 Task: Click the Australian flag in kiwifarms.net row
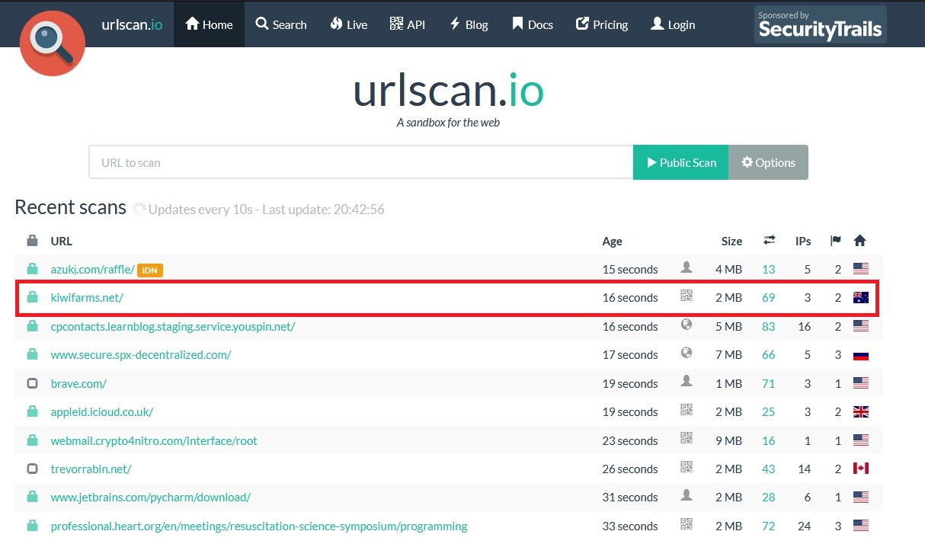pyautogui.click(x=860, y=298)
